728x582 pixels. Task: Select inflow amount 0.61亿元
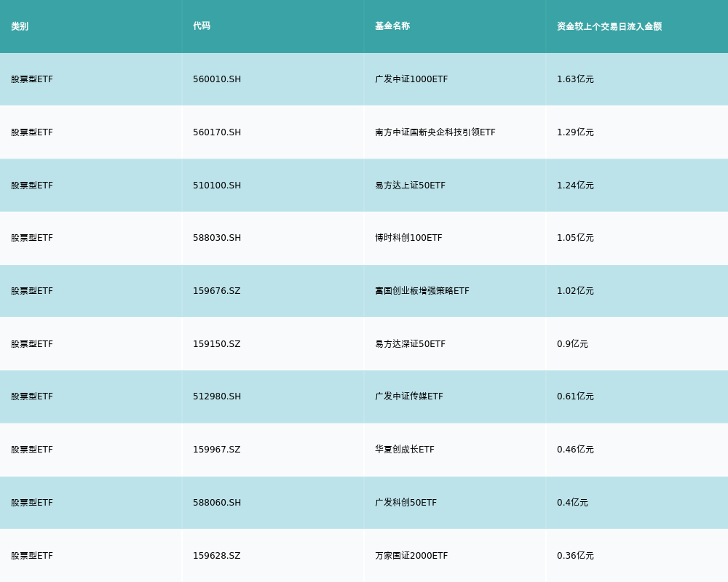[575, 396]
